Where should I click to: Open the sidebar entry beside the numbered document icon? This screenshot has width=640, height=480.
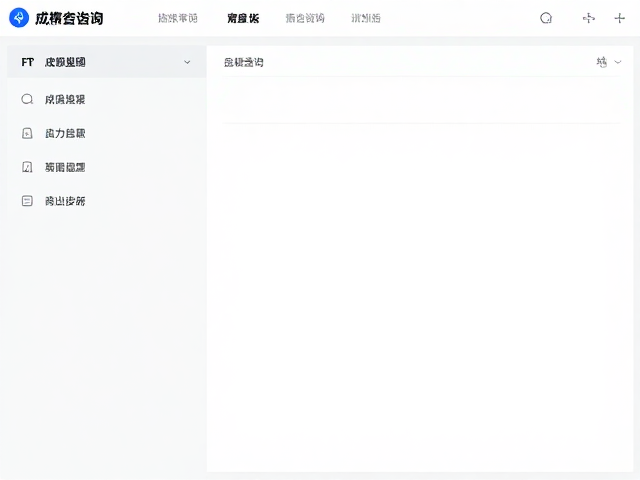pyautogui.click(x=65, y=133)
